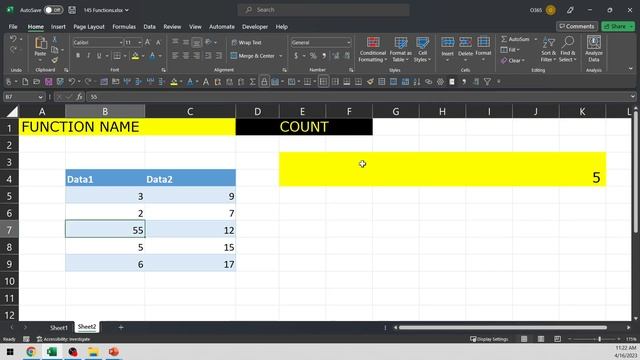Toggle Underline formatting
Image resolution: width=640 pixels, height=360 pixels.
pyautogui.click(x=99, y=56)
